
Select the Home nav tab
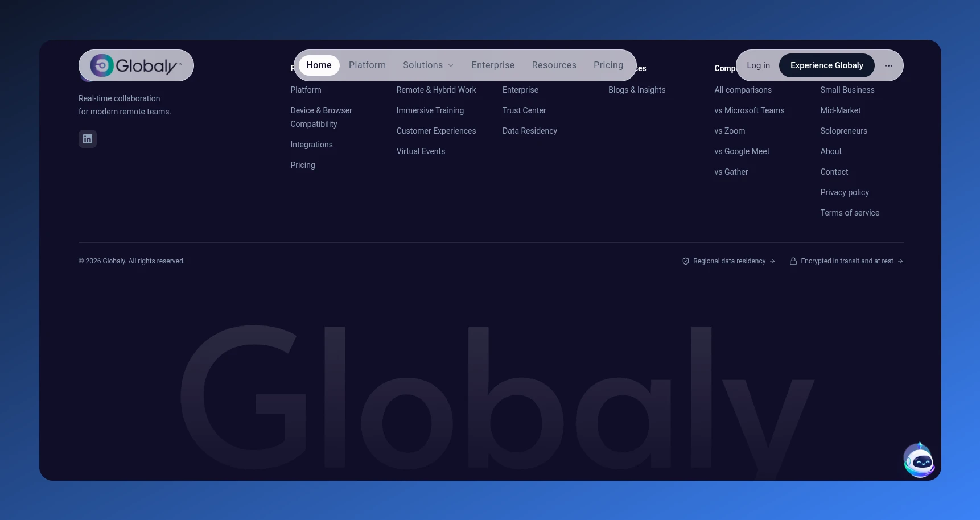pyautogui.click(x=319, y=65)
